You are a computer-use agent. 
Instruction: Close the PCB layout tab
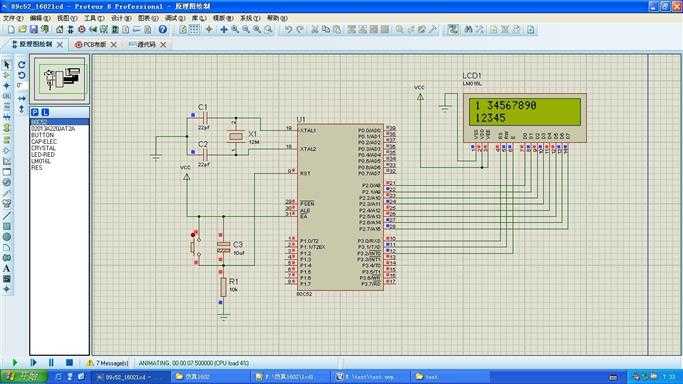tap(114, 45)
